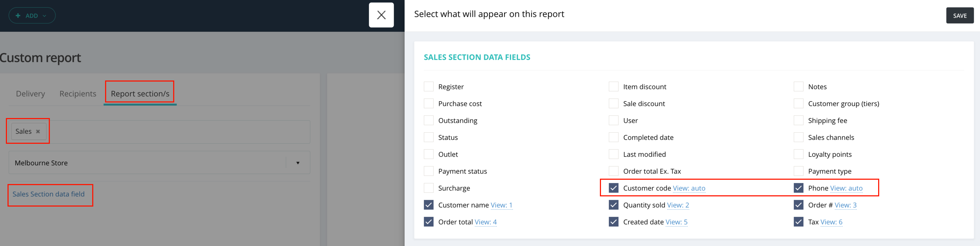
Task: Open the Sales Section data field link
Action: [49, 194]
